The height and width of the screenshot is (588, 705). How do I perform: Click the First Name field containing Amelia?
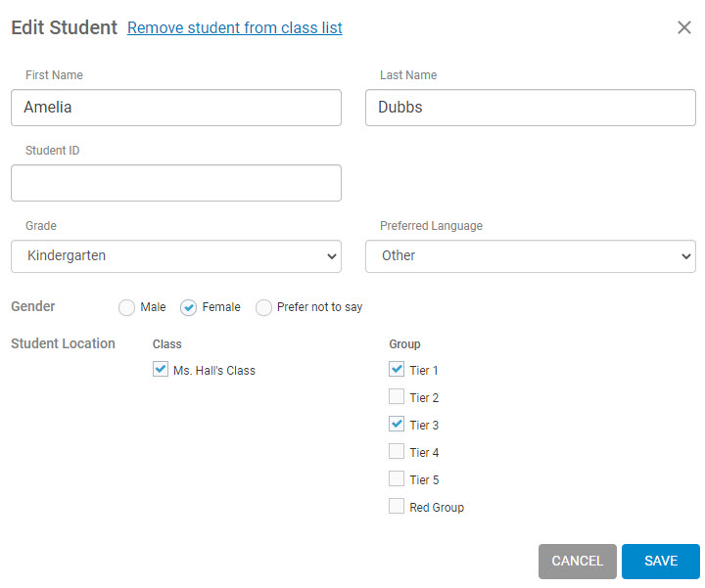click(x=176, y=108)
